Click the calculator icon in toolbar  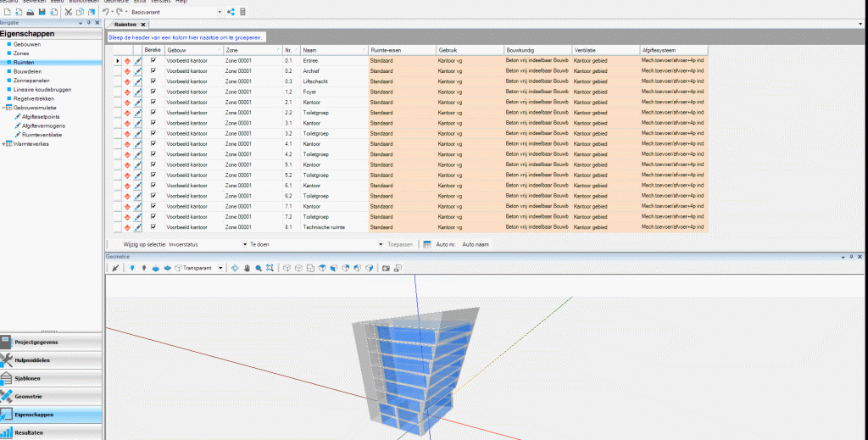click(242, 12)
